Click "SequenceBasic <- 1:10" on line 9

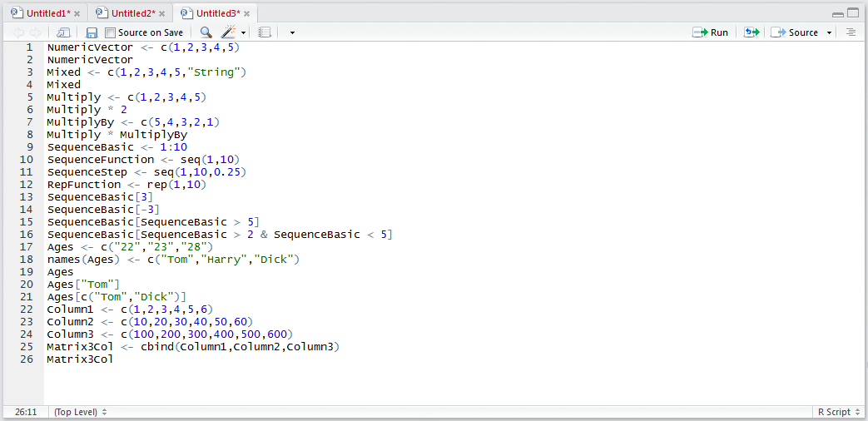point(117,147)
